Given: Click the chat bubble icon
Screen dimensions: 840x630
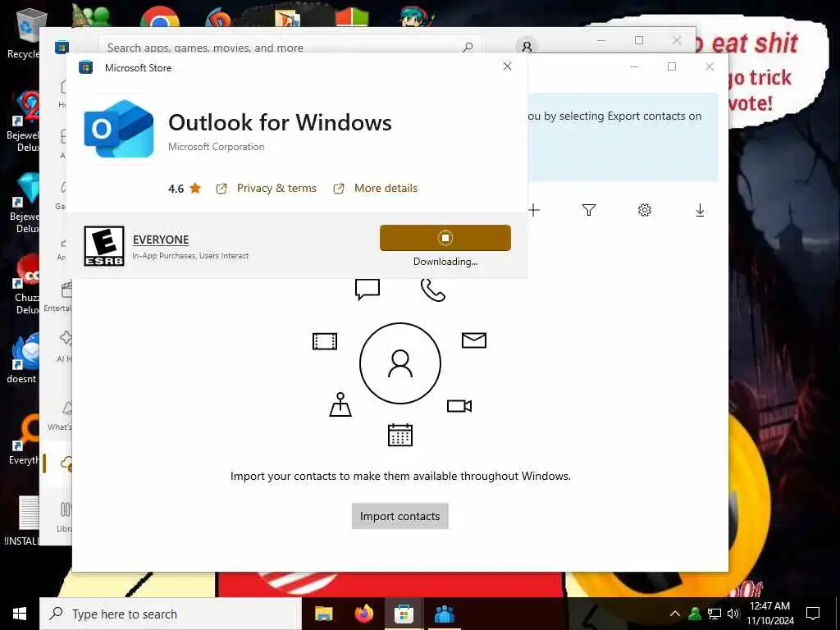Looking at the screenshot, I should pyautogui.click(x=367, y=290).
